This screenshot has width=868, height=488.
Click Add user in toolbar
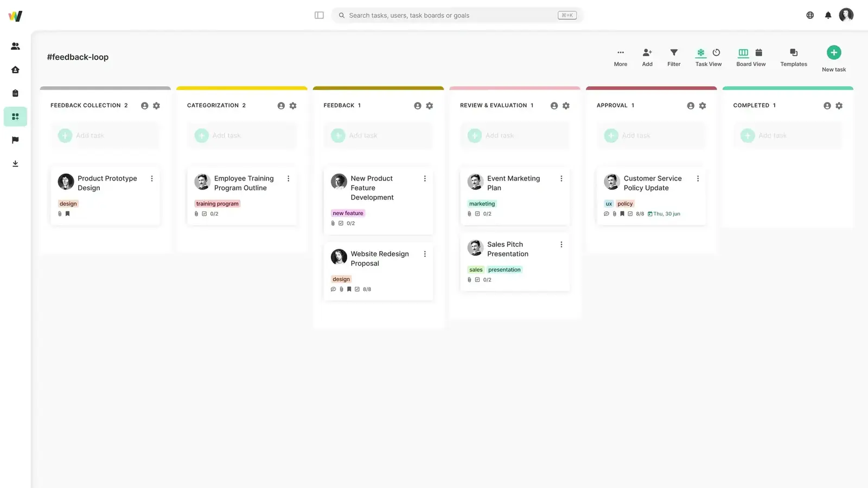tap(647, 53)
